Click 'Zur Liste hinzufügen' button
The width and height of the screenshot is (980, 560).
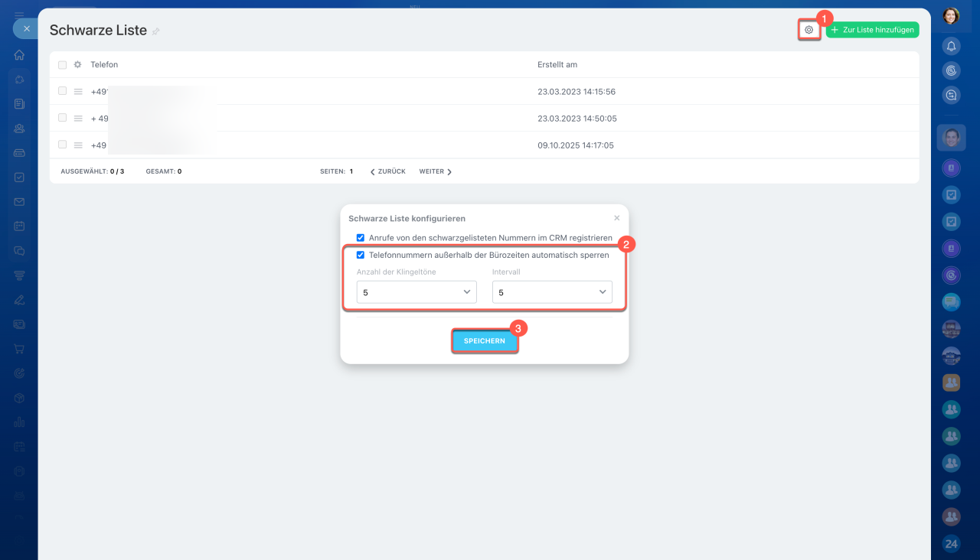point(872,30)
